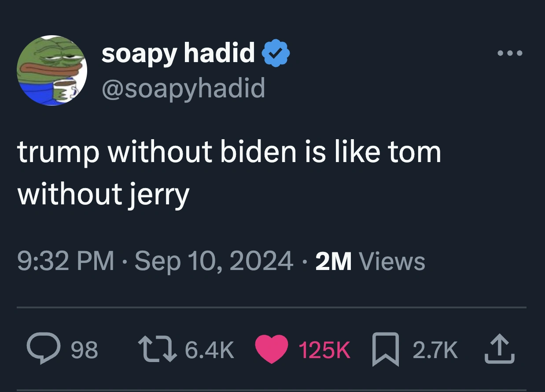Click the 9:32 PM timestamp
Screen dimensions: 545x392
[65, 261]
